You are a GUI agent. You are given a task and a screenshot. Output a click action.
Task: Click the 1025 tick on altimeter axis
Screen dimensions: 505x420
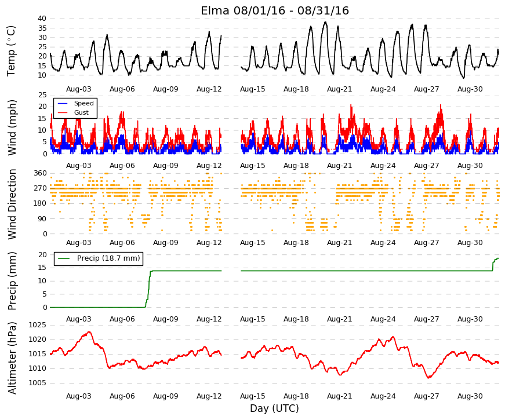[x=37, y=325]
